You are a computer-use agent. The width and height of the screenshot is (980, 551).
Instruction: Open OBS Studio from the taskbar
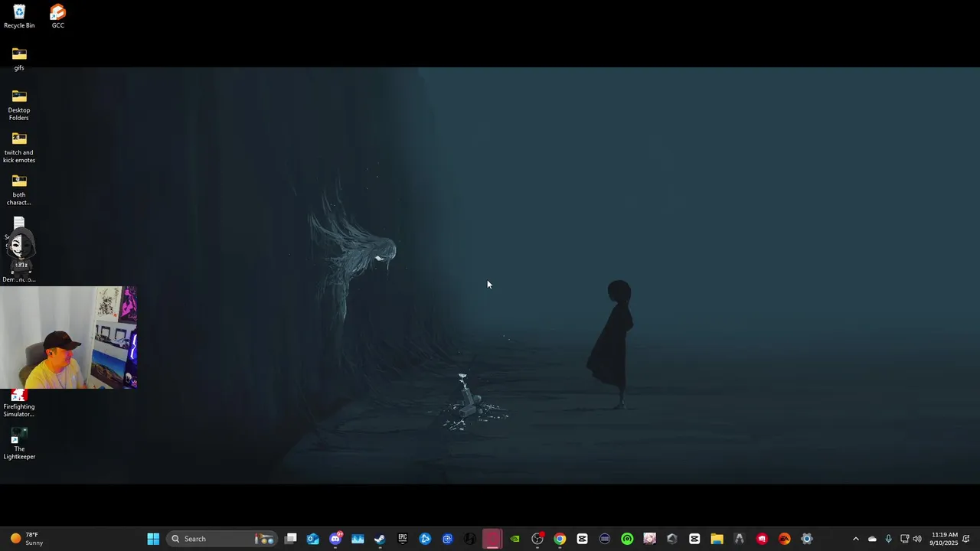tap(537, 539)
